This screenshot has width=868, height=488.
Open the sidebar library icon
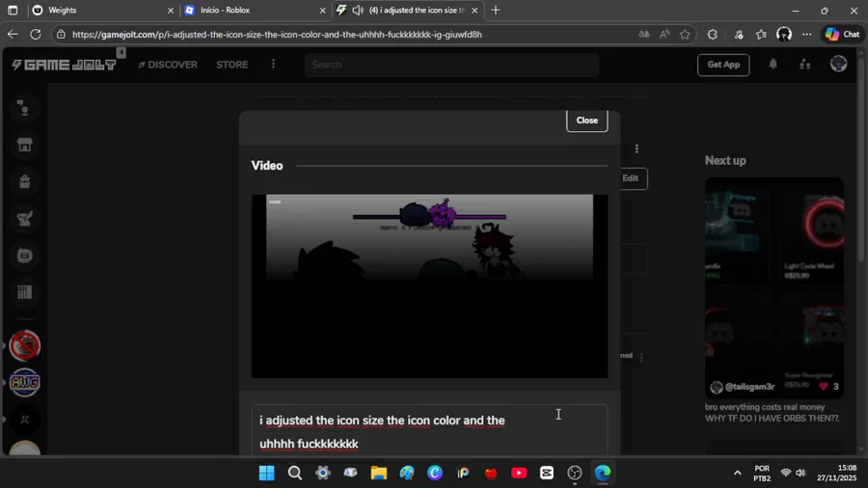tap(24, 291)
